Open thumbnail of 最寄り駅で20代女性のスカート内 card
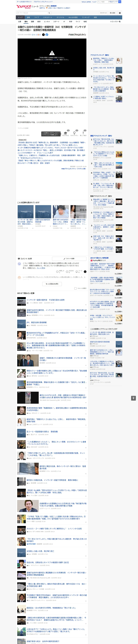This screenshot has width=138, height=644. (x=61, y=212)
